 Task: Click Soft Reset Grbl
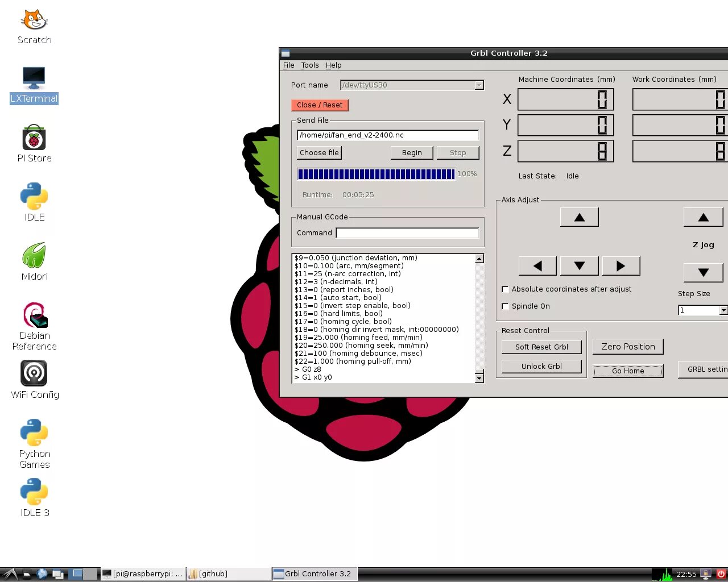pos(541,347)
